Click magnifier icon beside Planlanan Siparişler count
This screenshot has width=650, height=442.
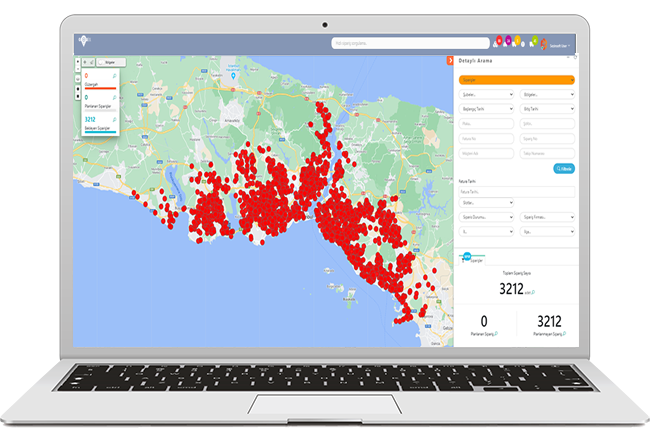tap(115, 97)
